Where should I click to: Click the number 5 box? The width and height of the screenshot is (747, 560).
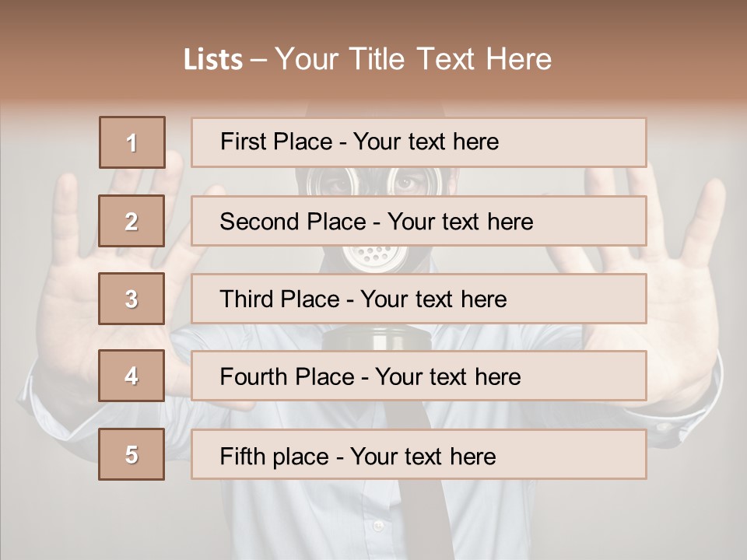(132, 454)
